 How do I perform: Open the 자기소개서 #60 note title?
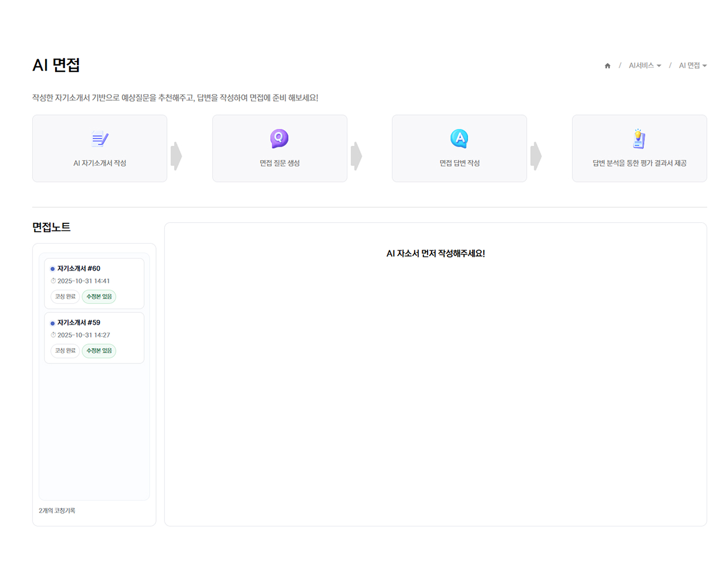(79, 268)
